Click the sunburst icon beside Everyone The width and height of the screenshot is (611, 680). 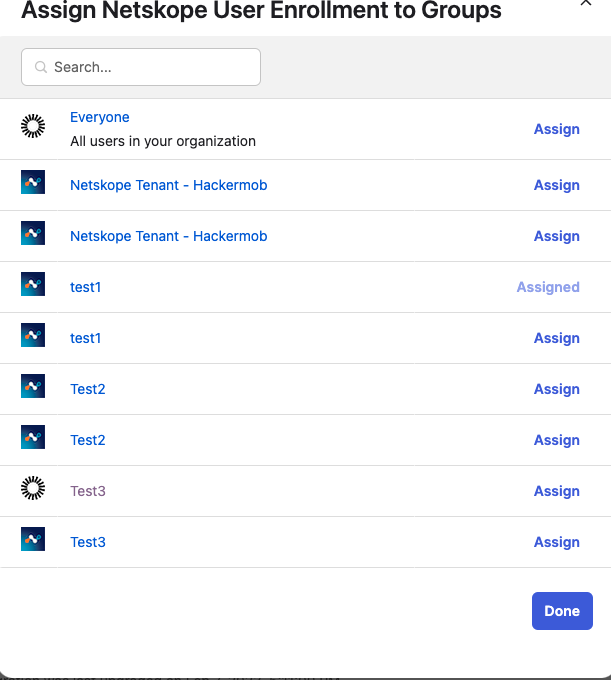[x=33, y=126]
